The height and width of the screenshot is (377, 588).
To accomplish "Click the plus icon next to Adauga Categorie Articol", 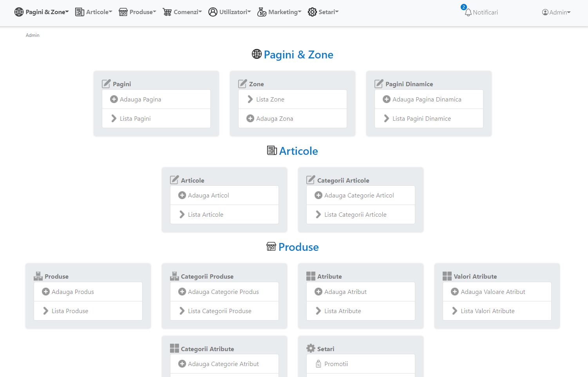I will (x=318, y=195).
